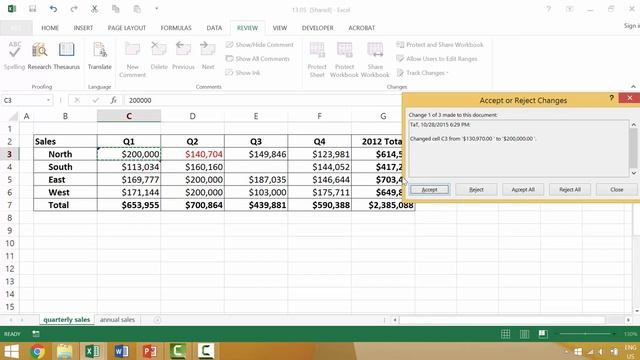The image size is (640, 360).
Task: Open the INSERT ribbon tab
Action: [83, 28]
